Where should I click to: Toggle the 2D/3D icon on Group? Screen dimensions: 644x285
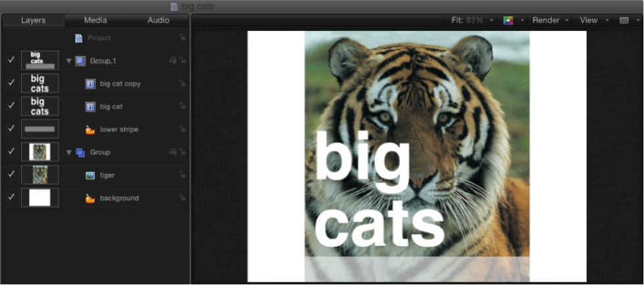tap(173, 152)
